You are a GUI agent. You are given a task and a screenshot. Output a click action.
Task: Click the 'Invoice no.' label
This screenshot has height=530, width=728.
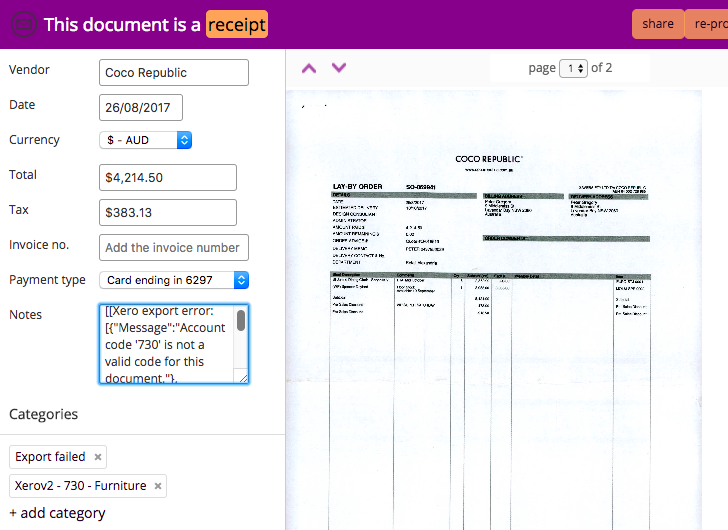[x=39, y=245]
